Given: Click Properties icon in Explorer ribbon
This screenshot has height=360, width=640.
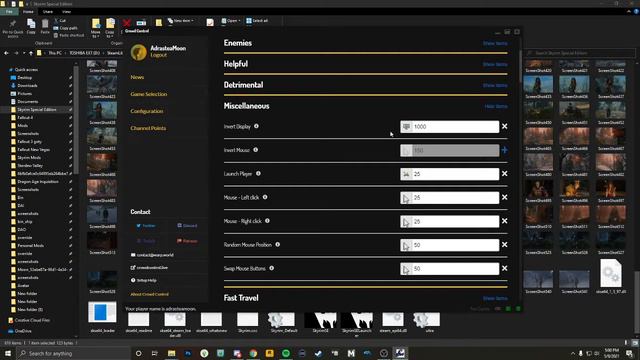Looking at the screenshot, I should click(x=210, y=23).
